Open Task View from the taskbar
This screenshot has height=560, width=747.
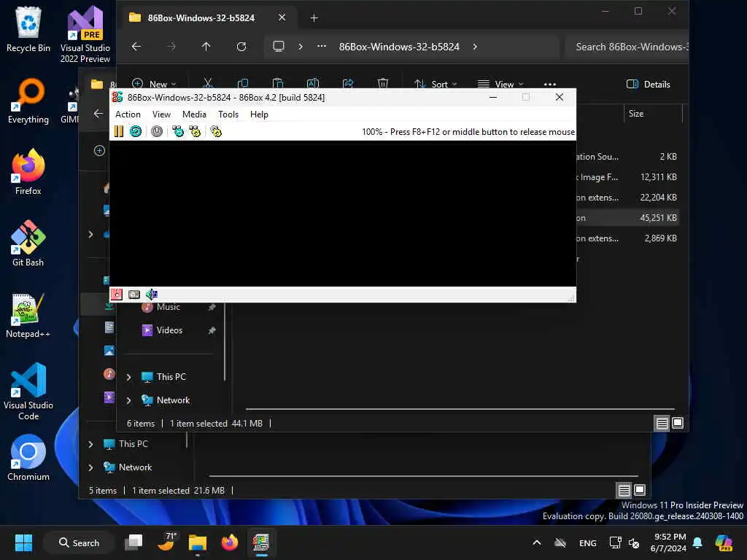pyautogui.click(x=133, y=542)
